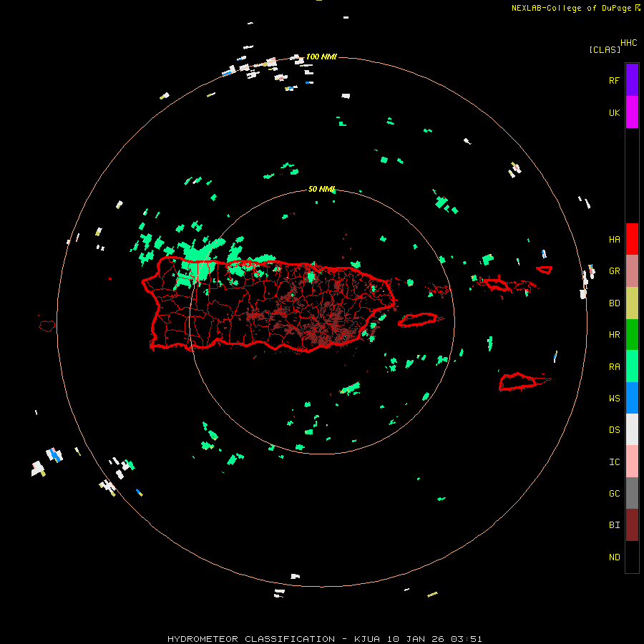
Task: Click the pink IC legend swatch
Action: click(632, 462)
